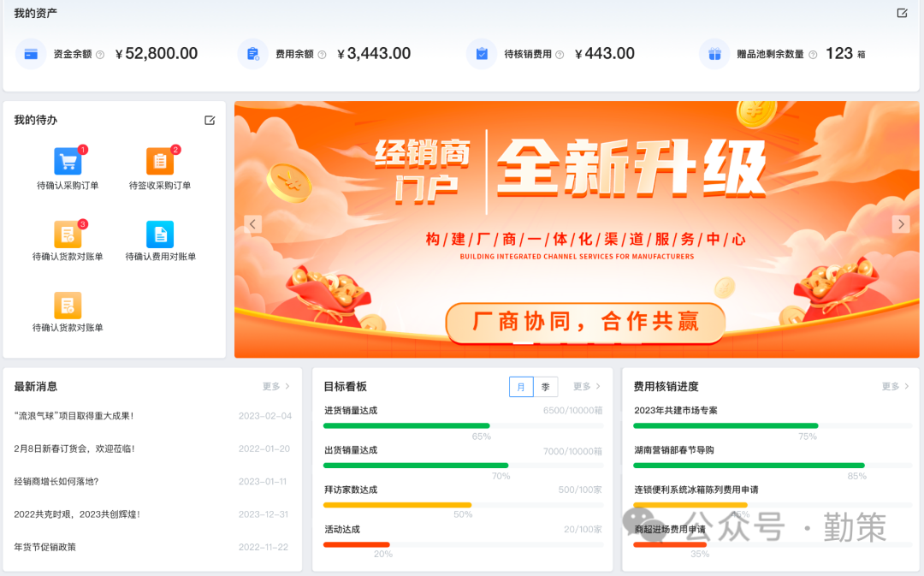Image resolution: width=924 pixels, height=576 pixels.
Task: Switch 目标看板 to 季 quarterly view
Action: point(547,387)
